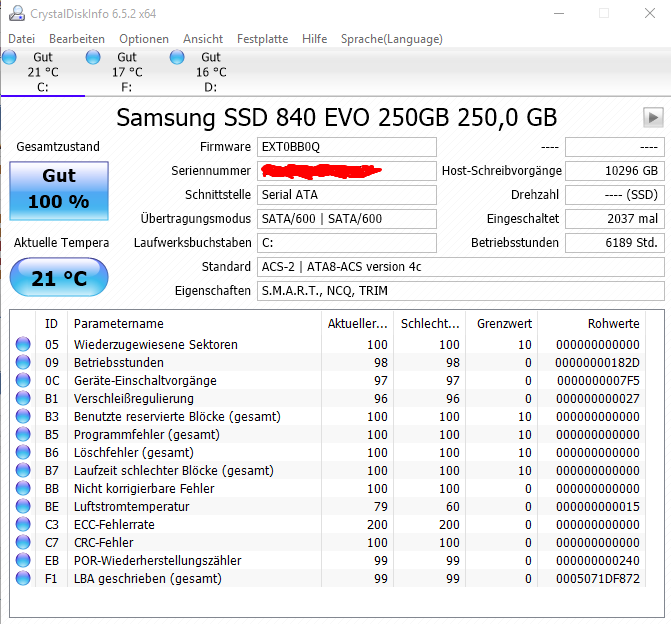Viewport: 671px width, 624px height.
Task: Open the Optionen menu
Action: pos(144,39)
